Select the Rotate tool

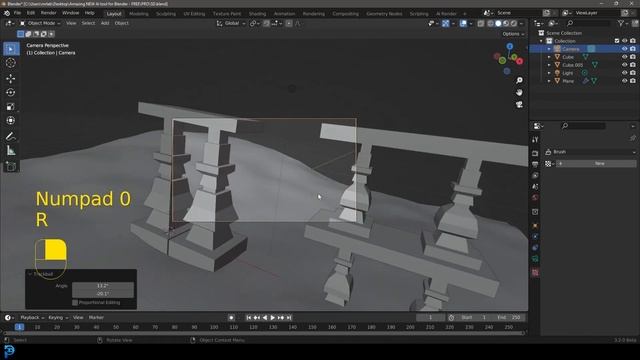tap(11, 92)
